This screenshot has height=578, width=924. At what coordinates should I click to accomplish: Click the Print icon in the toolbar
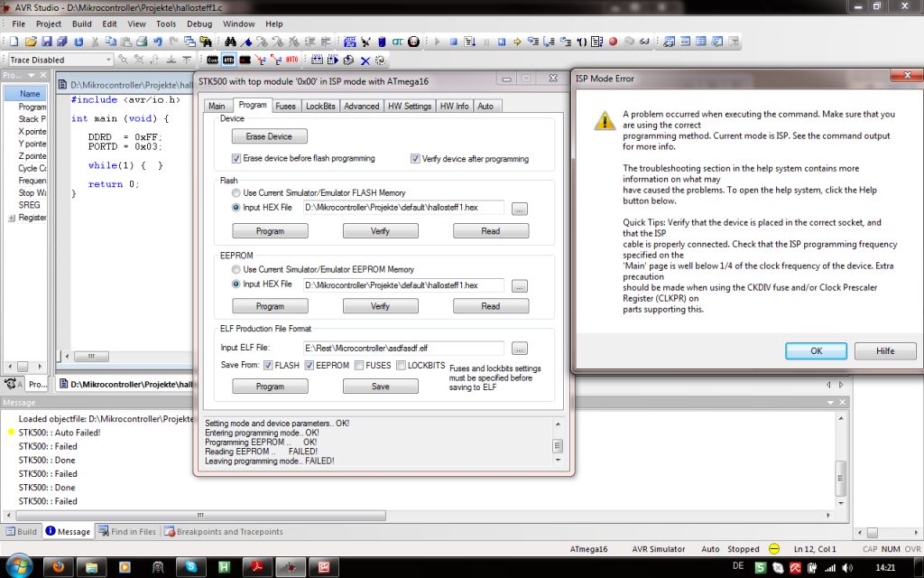coord(142,42)
